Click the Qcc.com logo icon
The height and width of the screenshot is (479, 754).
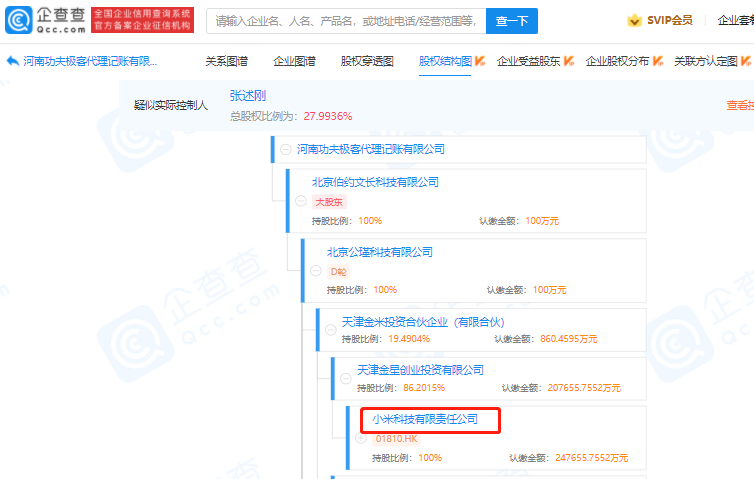pos(19,20)
